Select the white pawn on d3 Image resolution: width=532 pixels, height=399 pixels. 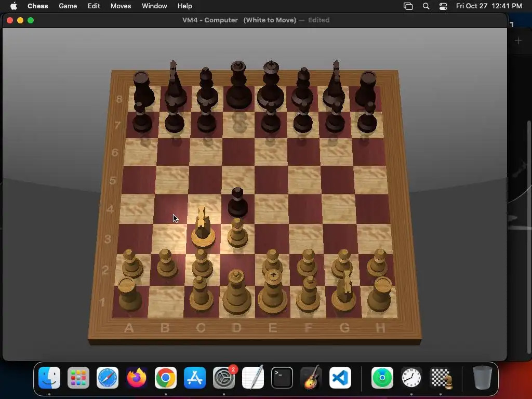coord(237,234)
